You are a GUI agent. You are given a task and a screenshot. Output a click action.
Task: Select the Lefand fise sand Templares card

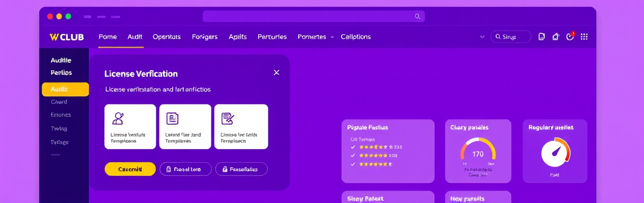coord(185,127)
